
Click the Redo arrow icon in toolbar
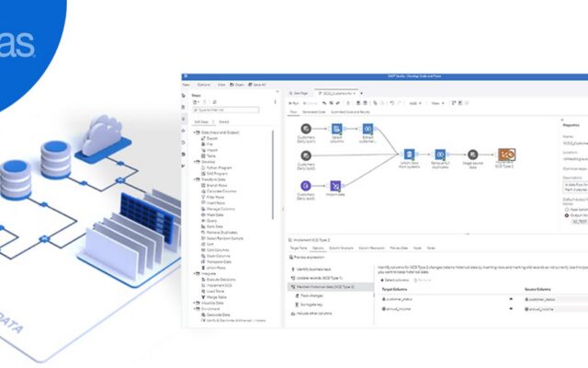399,103
